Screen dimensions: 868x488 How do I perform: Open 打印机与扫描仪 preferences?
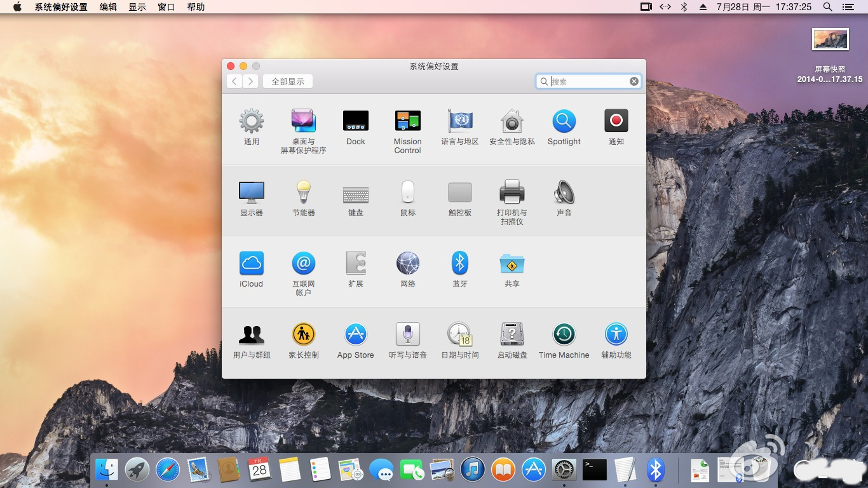pyautogui.click(x=512, y=192)
